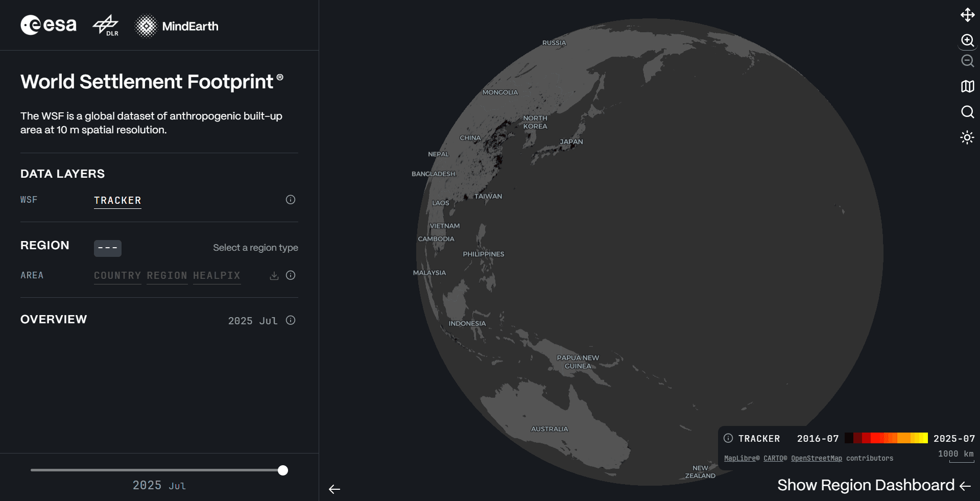Open Area info icon
This screenshot has height=501, width=980.
click(x=291, y=275)
